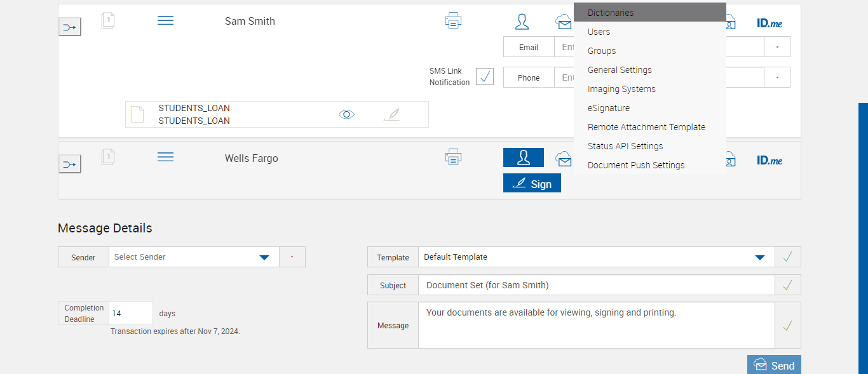Click the arrow button beside Sam Smith

coord(70,27)
